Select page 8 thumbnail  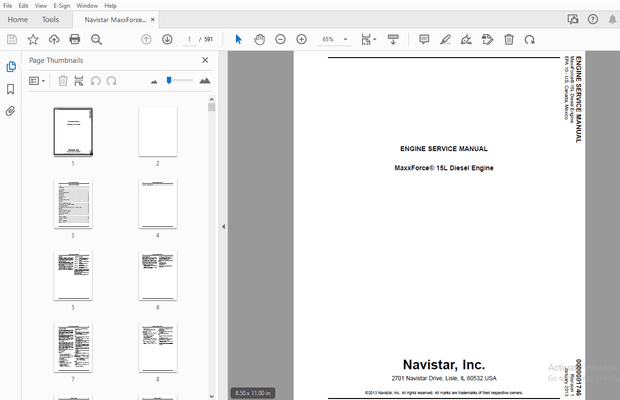click(158, 348)
